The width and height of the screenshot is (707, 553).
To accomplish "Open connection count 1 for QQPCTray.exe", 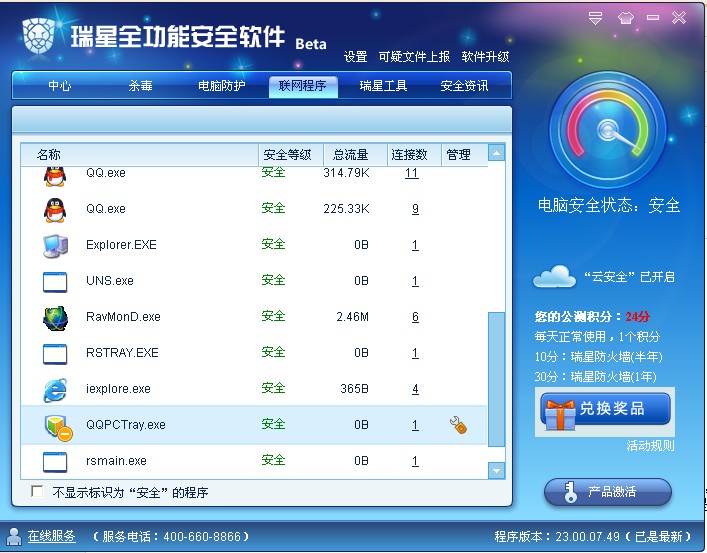I will click(x=415, y=425).
